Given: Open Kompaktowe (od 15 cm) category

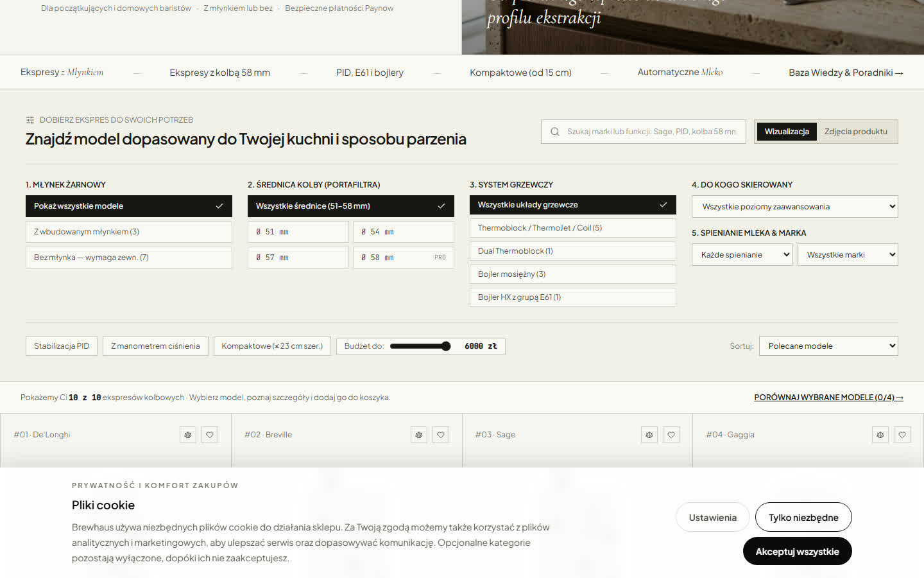Looking at the screenshot, I should (x=520, y=73).
